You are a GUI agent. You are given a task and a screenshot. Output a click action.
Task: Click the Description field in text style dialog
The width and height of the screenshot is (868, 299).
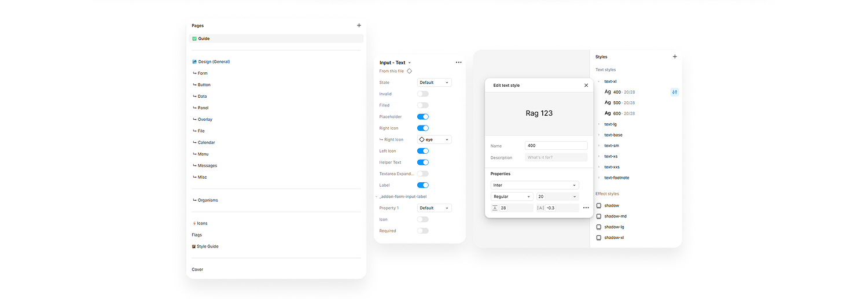[x=556, y=157]
